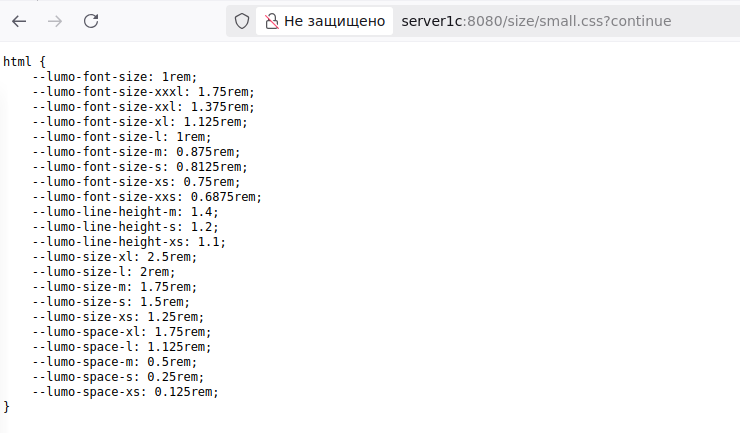Click the --lumo-line-height-xs: 1.1 line

[129, 242]
